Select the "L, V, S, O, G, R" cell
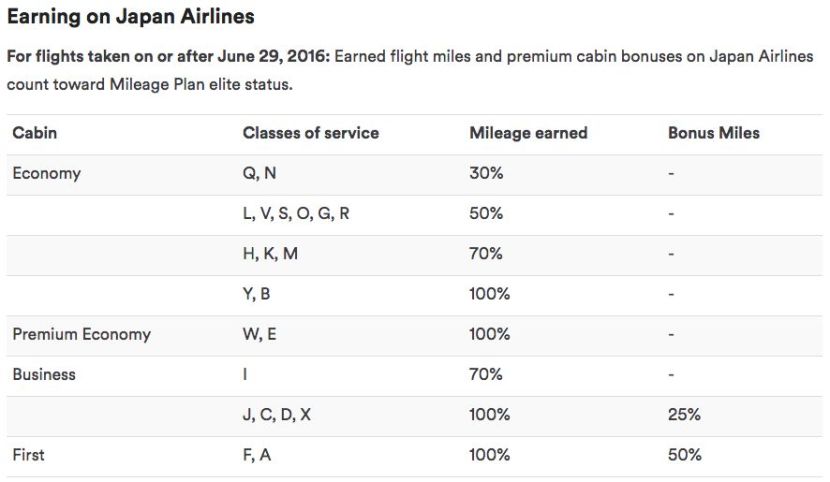 point(295,213)
